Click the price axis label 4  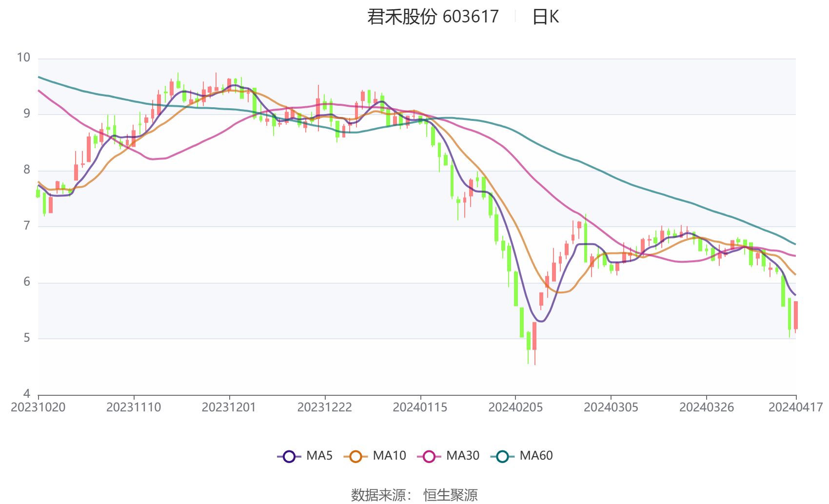coord(26,393)
